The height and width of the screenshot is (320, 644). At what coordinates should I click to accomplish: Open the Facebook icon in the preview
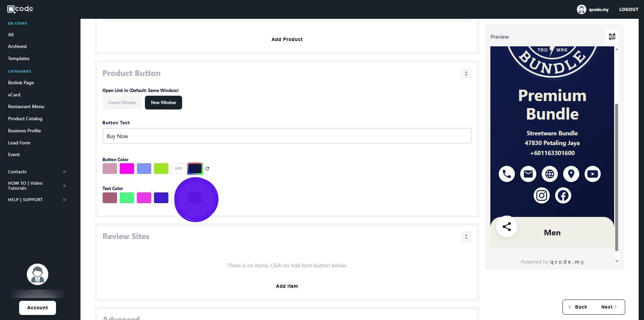click(x=563, y=195)
